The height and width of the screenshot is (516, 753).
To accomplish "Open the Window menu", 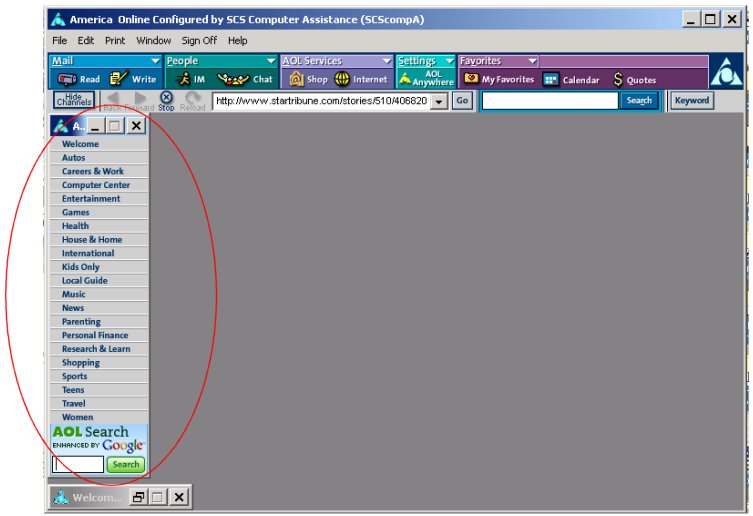I will (x=153, y=41).
